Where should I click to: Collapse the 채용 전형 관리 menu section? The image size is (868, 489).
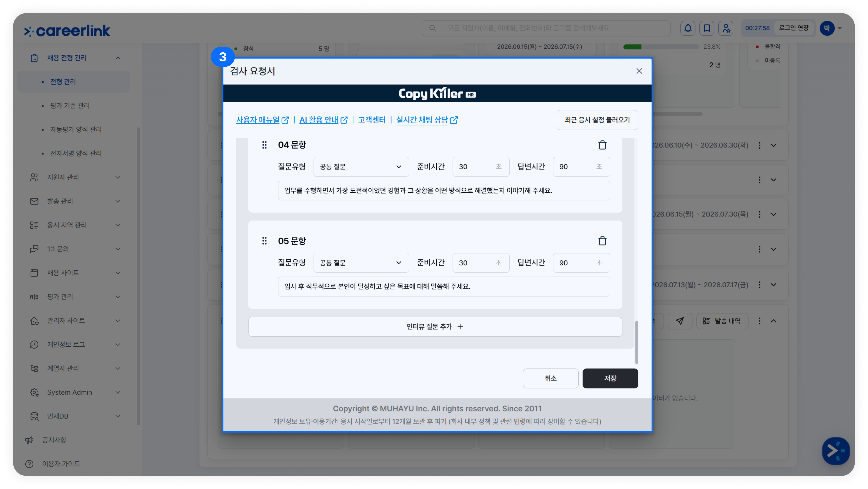point(118,58)
